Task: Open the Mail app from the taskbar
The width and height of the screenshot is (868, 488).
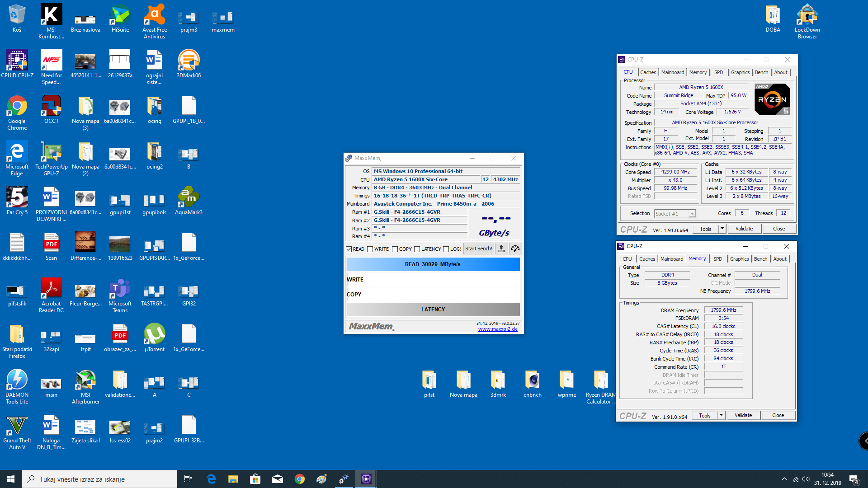Action: 278,479
